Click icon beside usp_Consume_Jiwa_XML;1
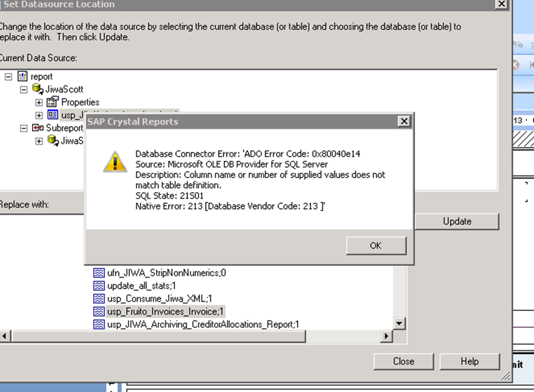 coord(98,299)
